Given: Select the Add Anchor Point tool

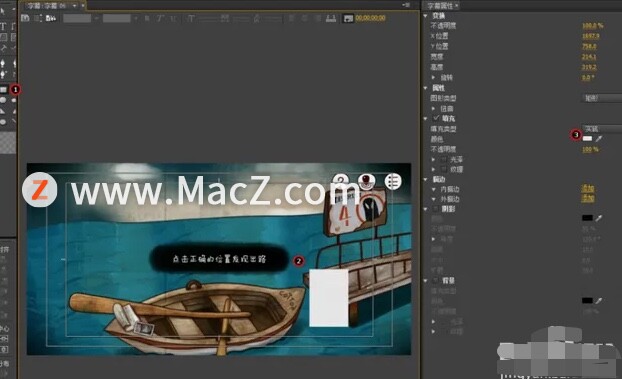Looking at the screenshot, I should [x=3, y=74].
